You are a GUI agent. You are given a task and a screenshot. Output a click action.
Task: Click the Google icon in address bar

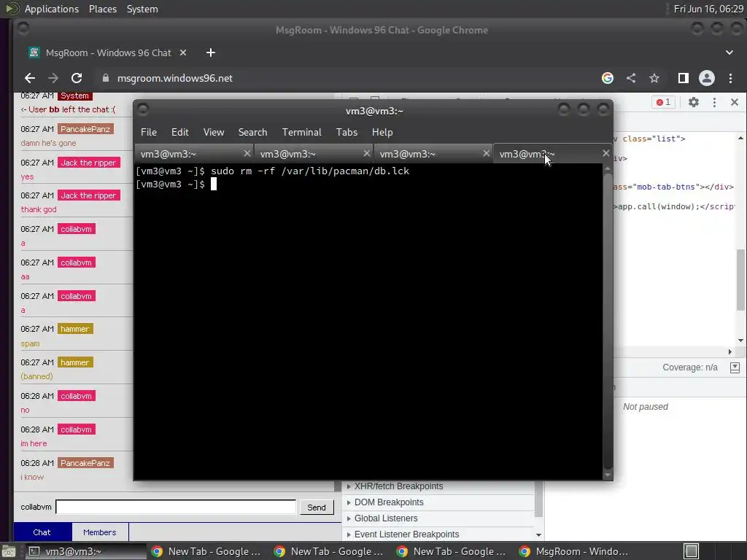click(608, 78)
